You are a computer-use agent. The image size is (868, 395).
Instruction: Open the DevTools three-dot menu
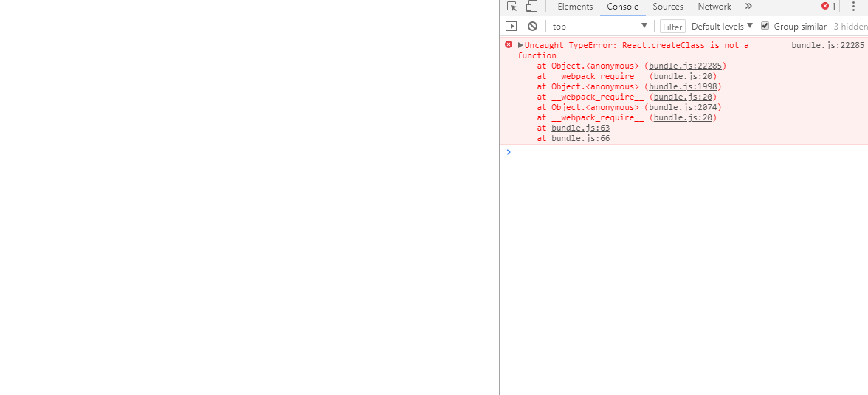pyautogui.click(x=853, y=7)
